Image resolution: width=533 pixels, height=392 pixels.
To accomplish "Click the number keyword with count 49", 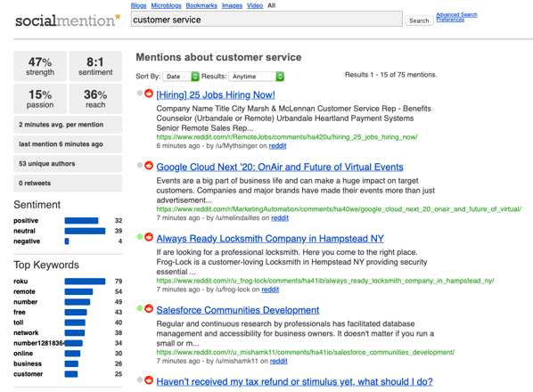I will 26,302.
